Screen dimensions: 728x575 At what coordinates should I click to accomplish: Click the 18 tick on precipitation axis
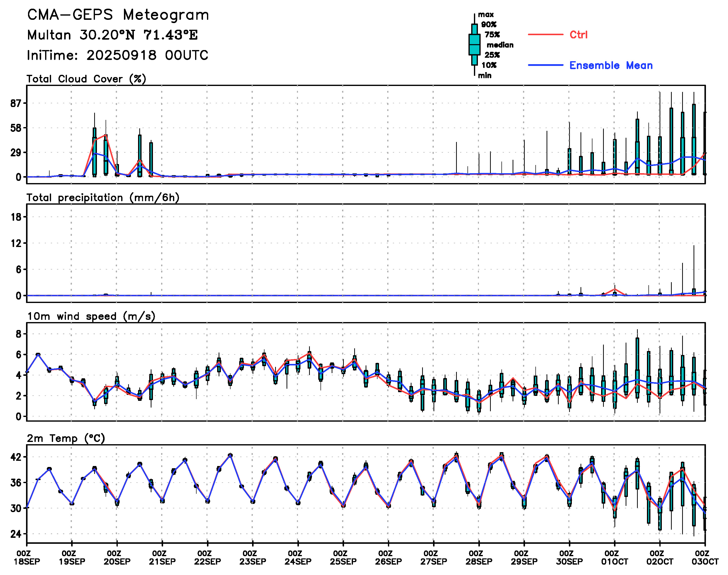(16, 217)
